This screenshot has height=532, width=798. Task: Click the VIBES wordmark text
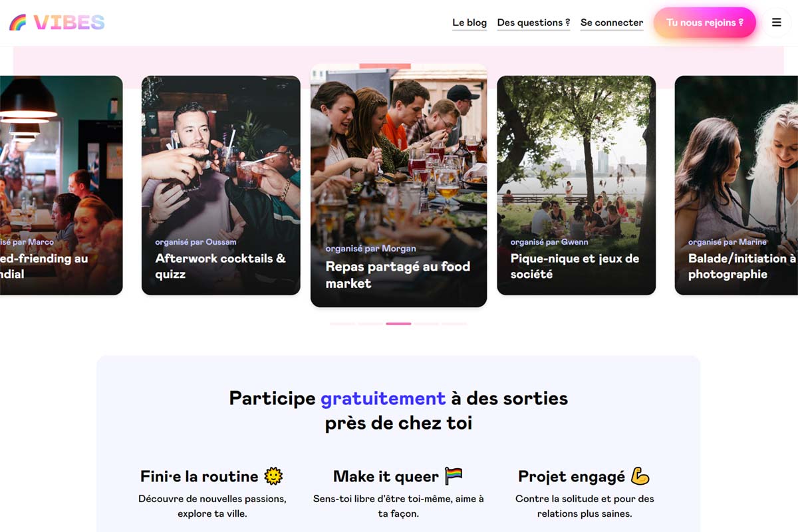(x=69, y=23)
